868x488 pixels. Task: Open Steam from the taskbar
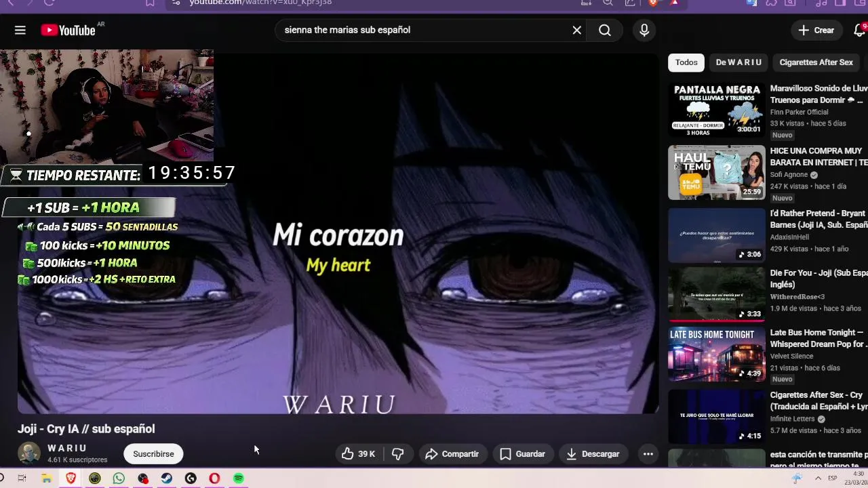[x=167, y=479]
